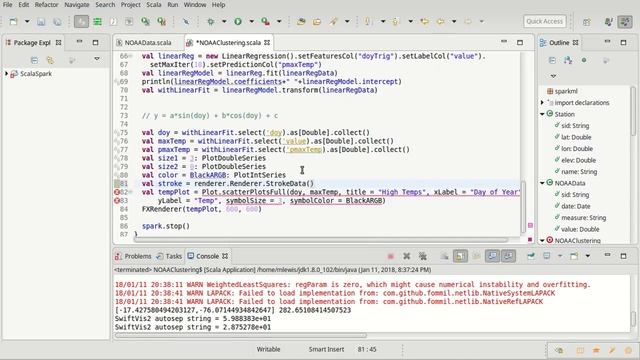Click the Quick Access search field

(x=544, y=21)
